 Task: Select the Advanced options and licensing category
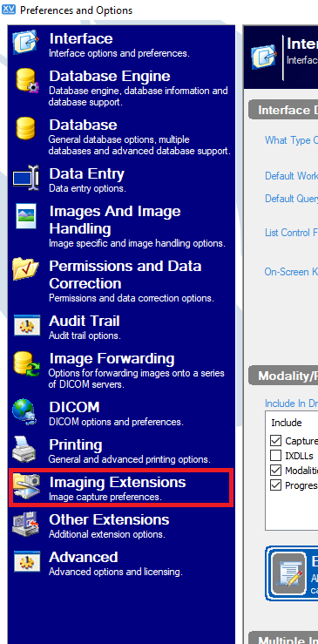(x=121, y=562)
